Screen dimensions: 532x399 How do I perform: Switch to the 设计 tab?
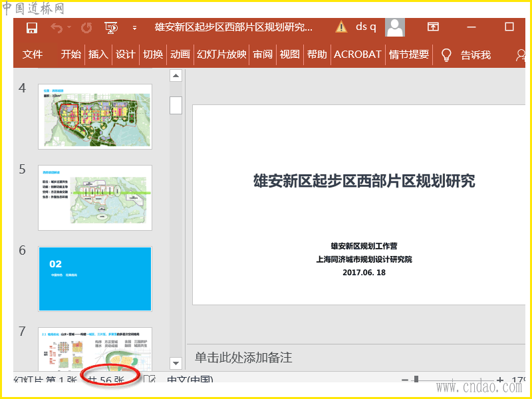(125, 55)
